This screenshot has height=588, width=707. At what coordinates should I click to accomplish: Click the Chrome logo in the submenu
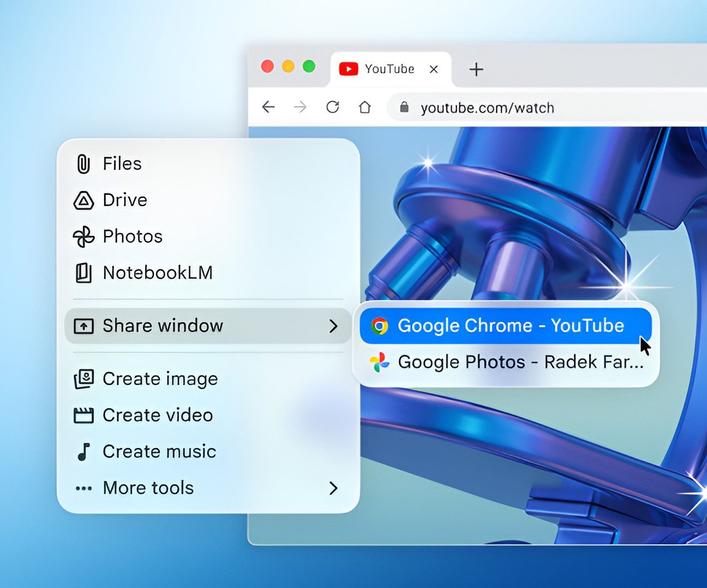pos(380,326)
